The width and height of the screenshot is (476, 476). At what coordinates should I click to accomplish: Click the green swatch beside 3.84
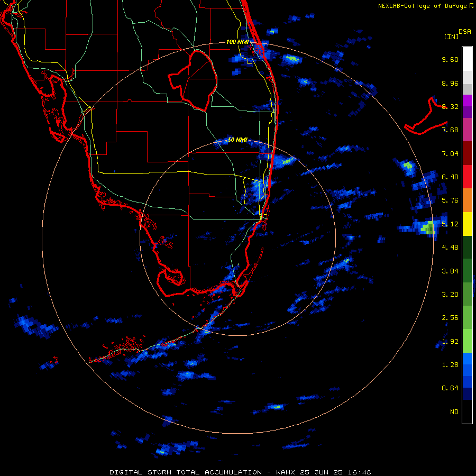tap(467, 270)
